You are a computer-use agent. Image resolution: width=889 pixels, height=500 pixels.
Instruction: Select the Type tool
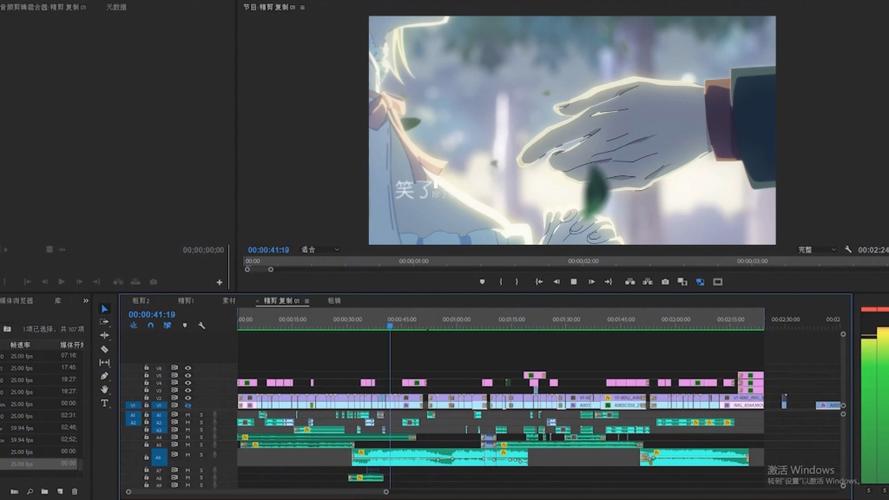pos(104,403)
